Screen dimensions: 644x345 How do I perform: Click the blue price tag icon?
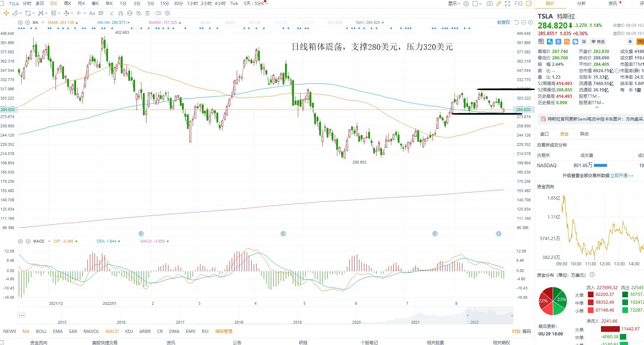[x=575, y=42]
